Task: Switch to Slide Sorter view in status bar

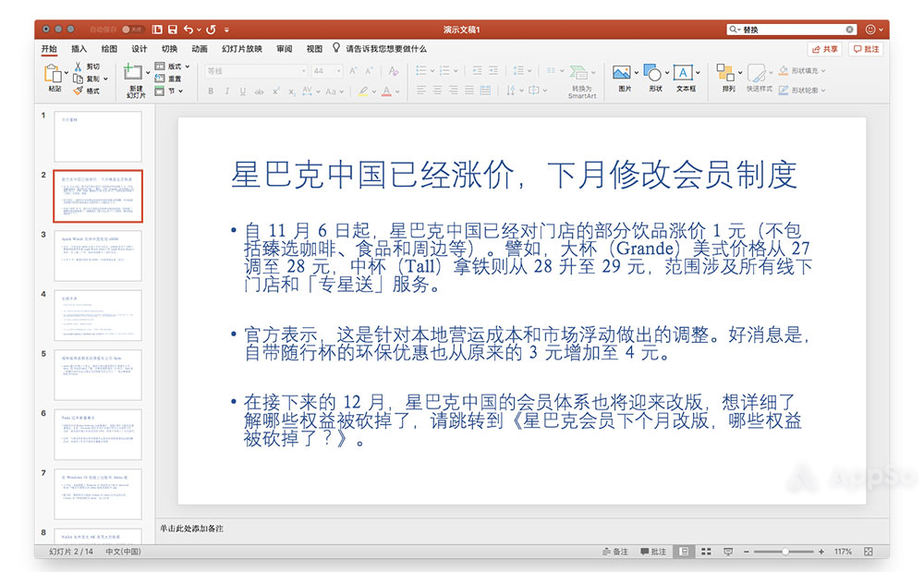Action: tap(706, 552)
